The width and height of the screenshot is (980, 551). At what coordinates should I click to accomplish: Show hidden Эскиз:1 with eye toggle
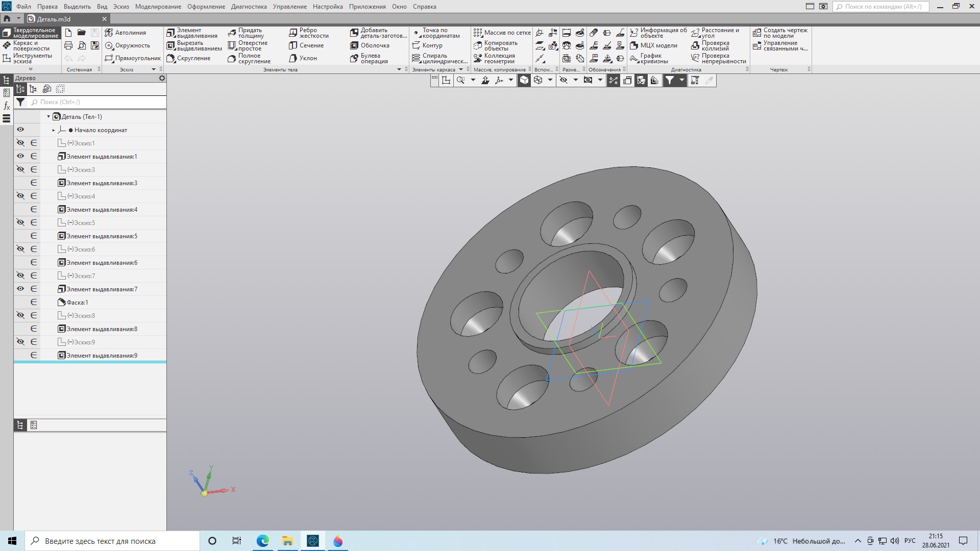tap(20, 143)
